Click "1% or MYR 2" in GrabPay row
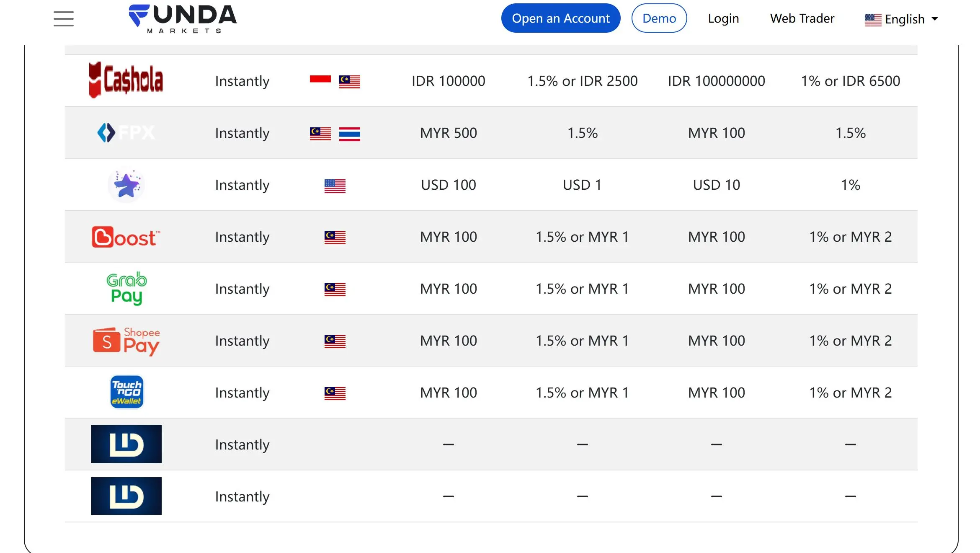 [851, 289]
